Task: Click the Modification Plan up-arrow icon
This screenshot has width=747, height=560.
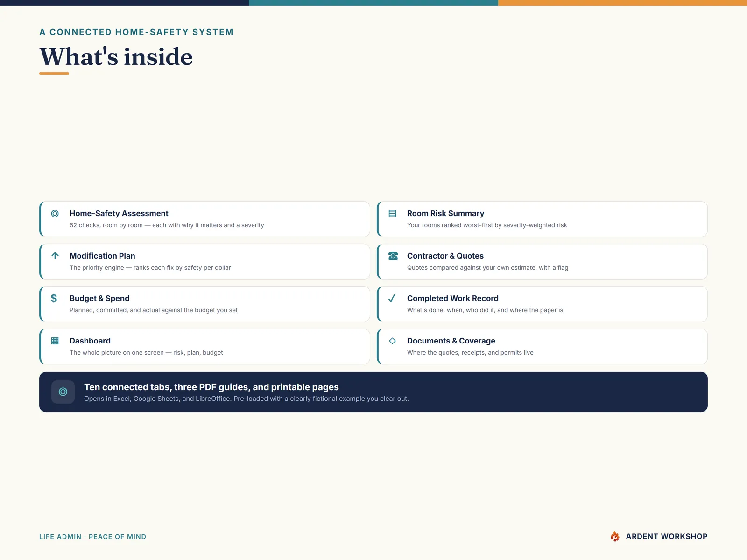Action: (x=55, y=256)
